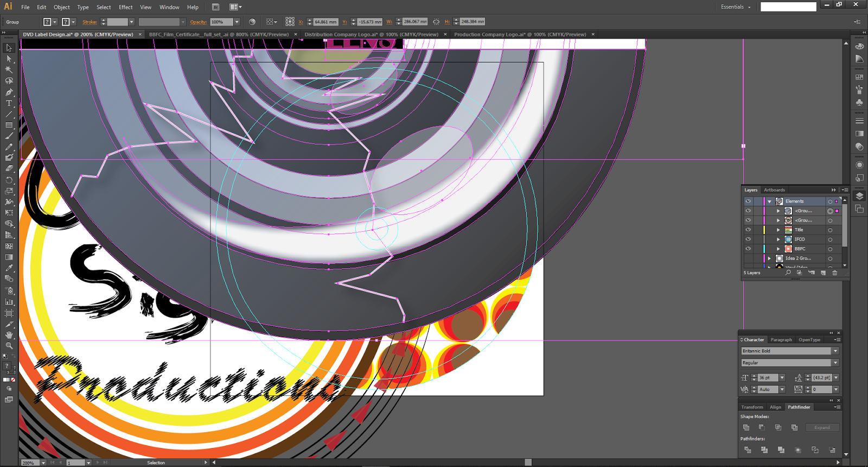The width and height of the screenshot is (868, 467).
Task: Select the Lasso tool
Action: (x=9, y=81)
